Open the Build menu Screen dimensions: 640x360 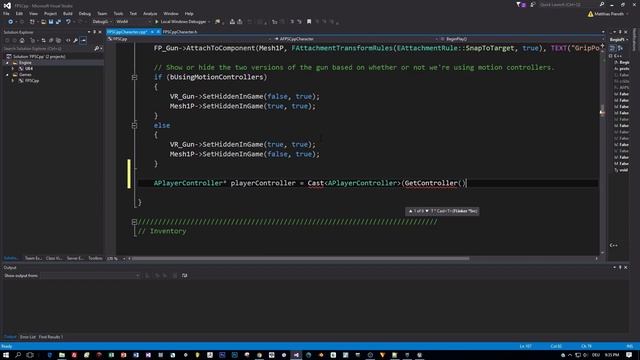click(68, 13)
